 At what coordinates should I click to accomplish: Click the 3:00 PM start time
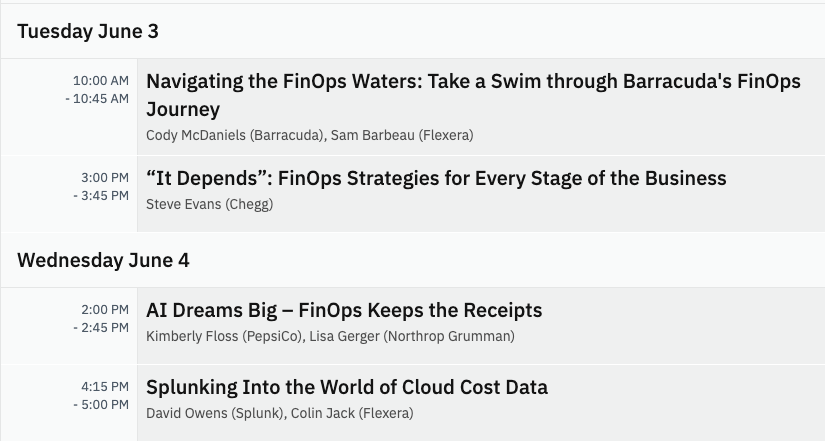pos(104,177)
